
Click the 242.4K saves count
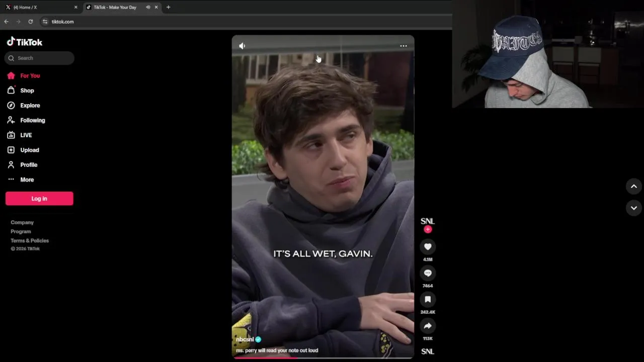click(x=428, y=312)
